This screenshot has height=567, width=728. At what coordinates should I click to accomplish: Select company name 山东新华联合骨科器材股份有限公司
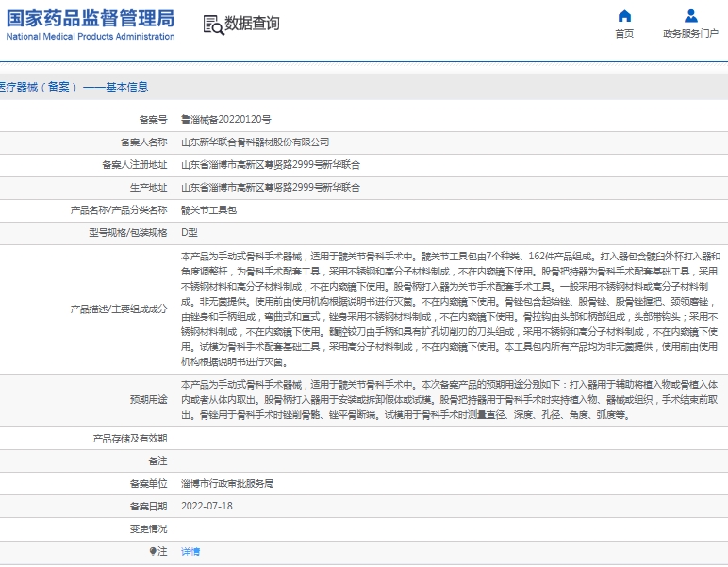[255, 142]
